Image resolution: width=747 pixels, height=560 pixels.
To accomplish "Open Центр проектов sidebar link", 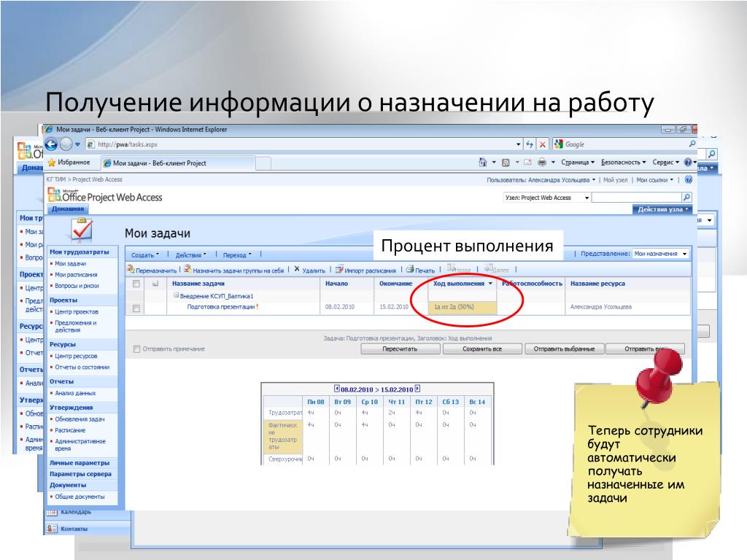I will (76, 312).
